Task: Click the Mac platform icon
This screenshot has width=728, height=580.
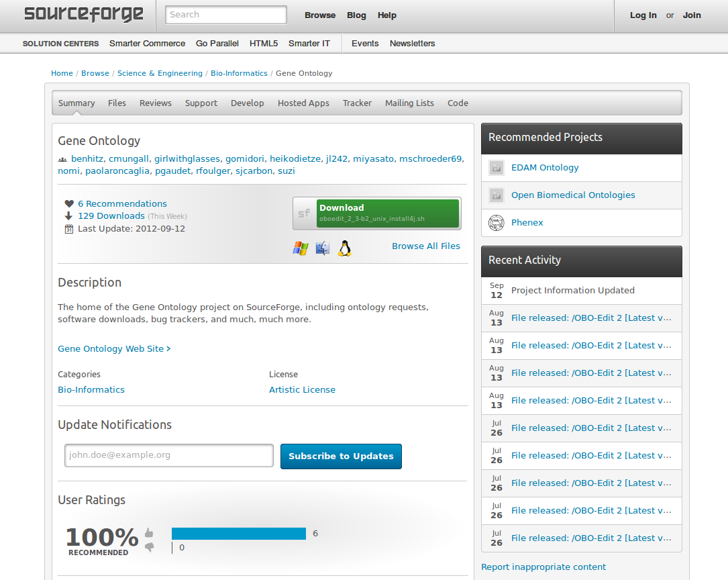Action: click(x=323, y=248)
